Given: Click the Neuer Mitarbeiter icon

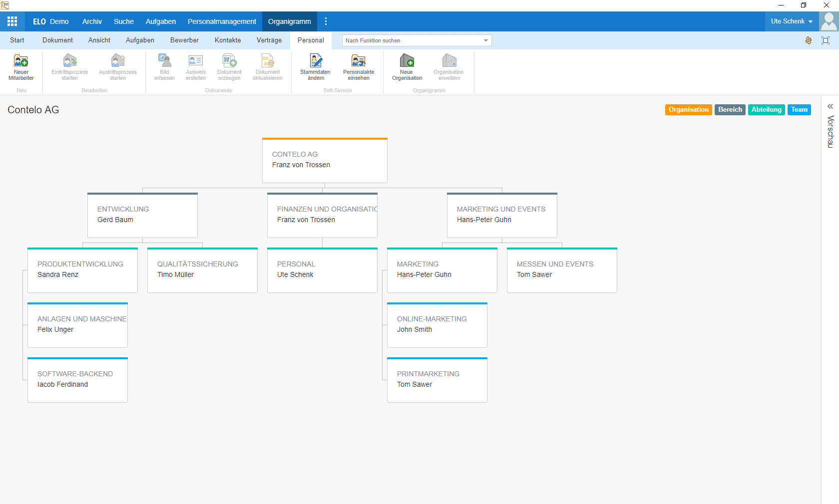Looking at the screenshot, I should coord(21,67).
